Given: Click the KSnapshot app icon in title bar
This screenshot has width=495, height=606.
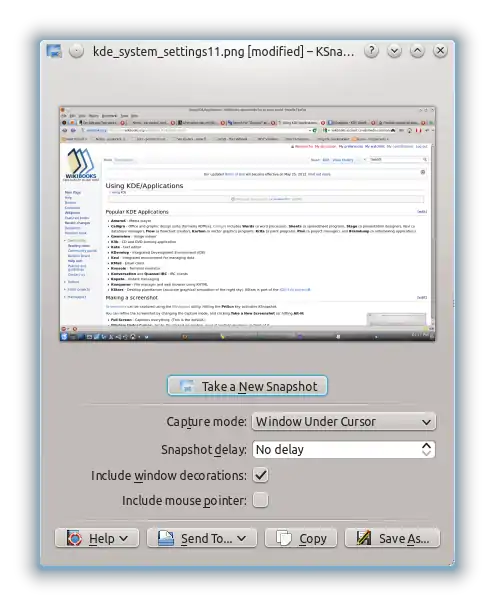Looking at the screenshot, I should pyautogui.click(x=54, y=51).
